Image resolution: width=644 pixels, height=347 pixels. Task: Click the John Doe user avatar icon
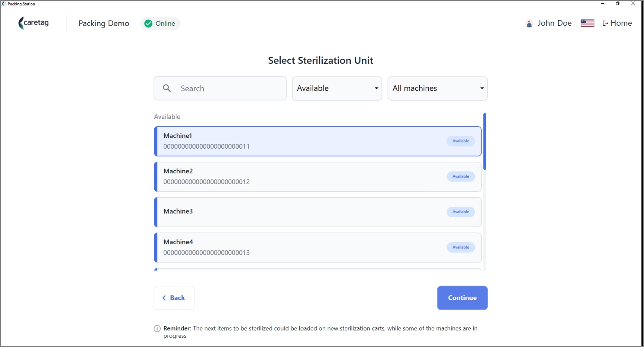529,23
